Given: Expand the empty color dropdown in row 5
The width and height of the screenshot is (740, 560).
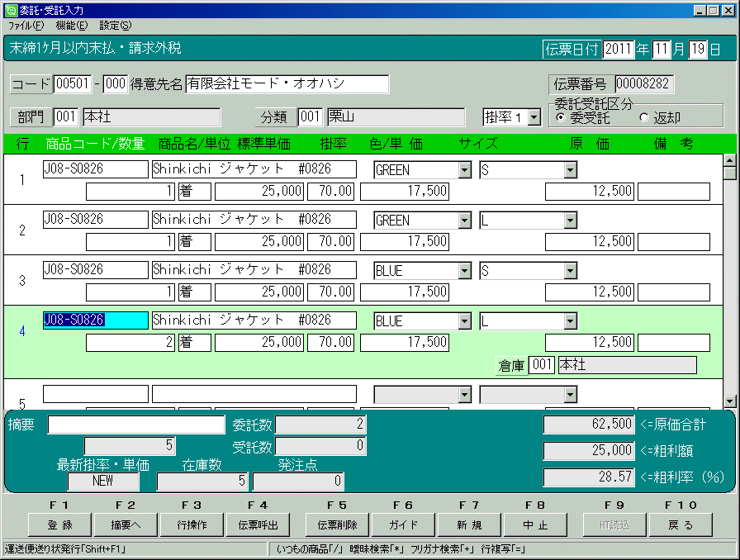Looking at the screenshot, I should [x=464, y=395].
